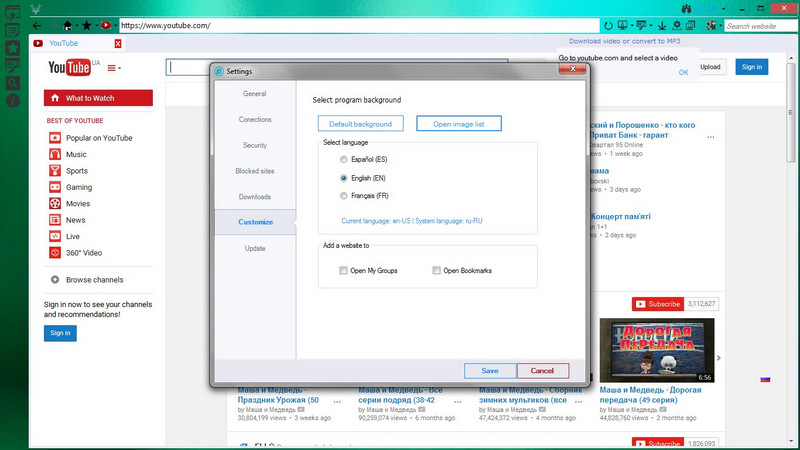Open the sidebar notes-edit icon
The height and width of the screenshot is (450, 800).
13,31
